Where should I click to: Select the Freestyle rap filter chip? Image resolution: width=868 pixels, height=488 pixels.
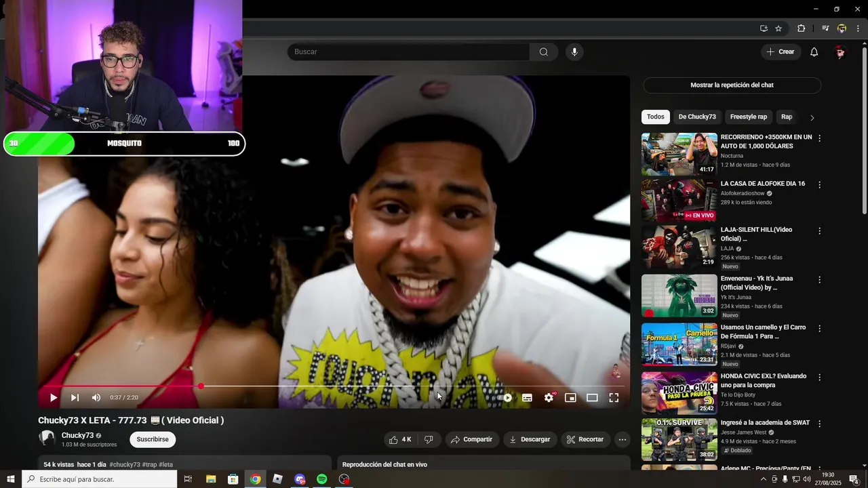click(x=749, y=117)
